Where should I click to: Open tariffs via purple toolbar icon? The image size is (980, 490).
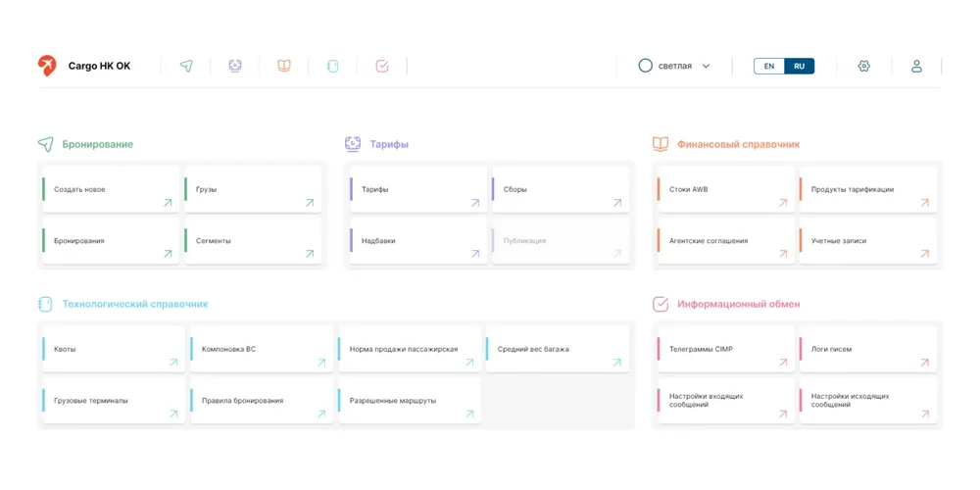[235, 66]
